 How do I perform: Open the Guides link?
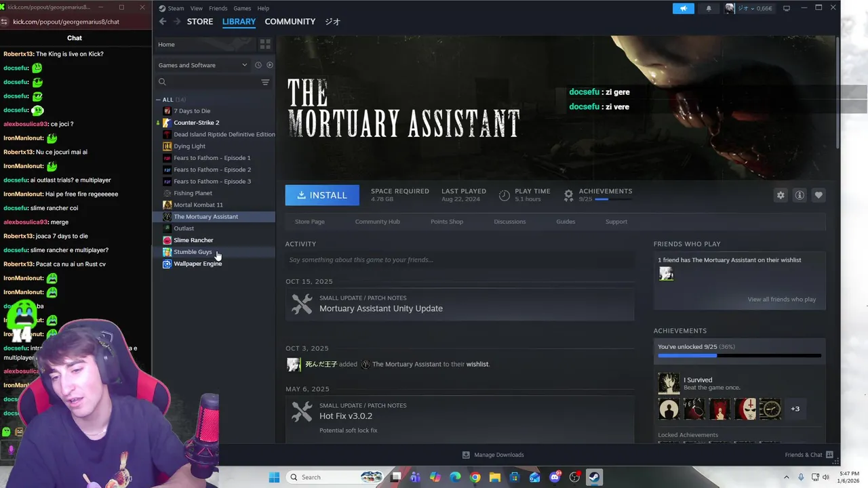click(566, 222)
